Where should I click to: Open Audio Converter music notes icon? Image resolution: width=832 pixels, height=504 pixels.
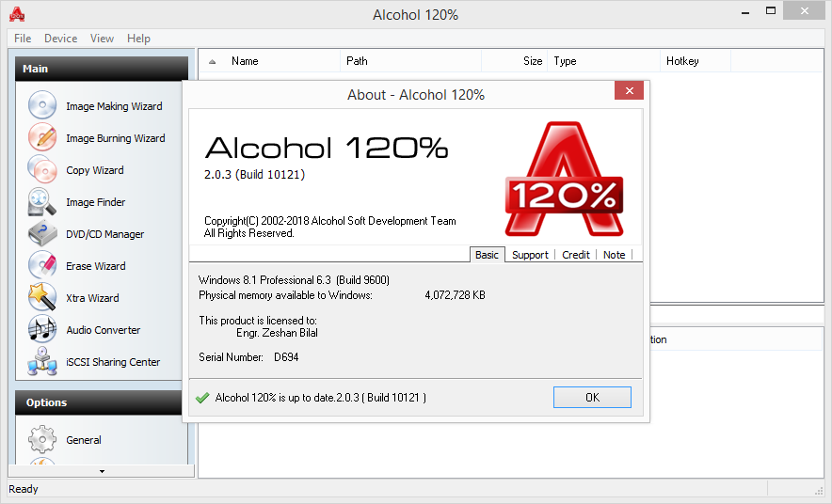pyautogui.click(x=42, y=329)
